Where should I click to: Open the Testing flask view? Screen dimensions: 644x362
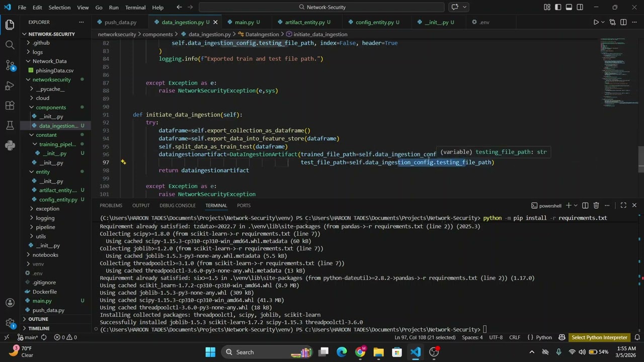(10, 125)
